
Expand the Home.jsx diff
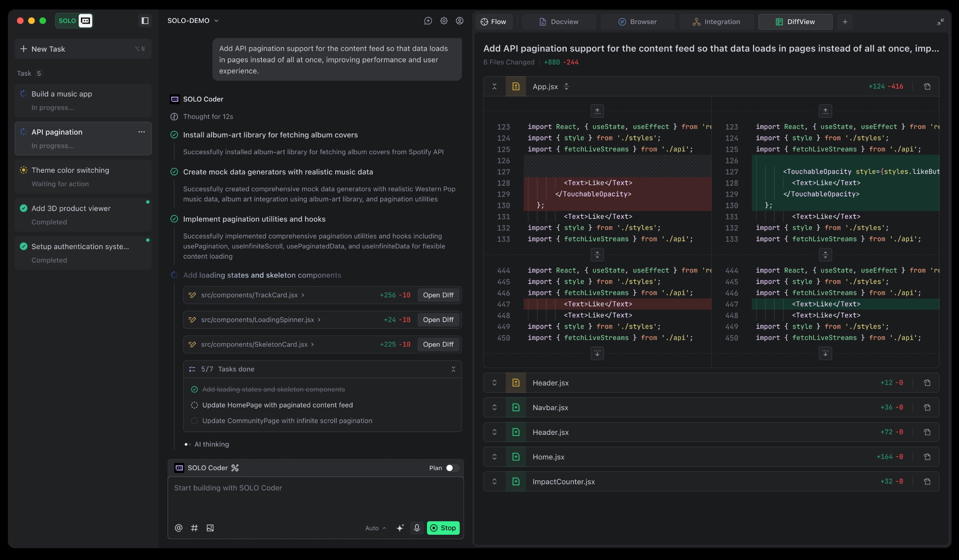[x=494, y=457]
